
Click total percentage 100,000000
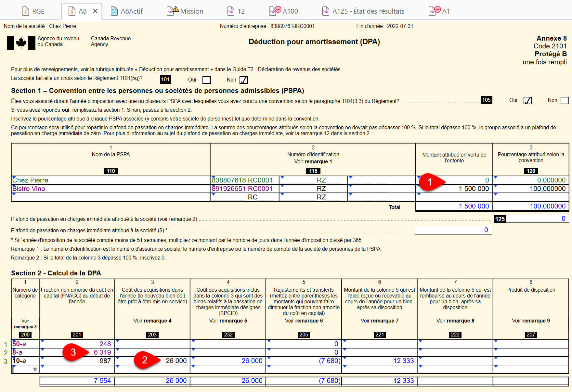coord(531,206)
